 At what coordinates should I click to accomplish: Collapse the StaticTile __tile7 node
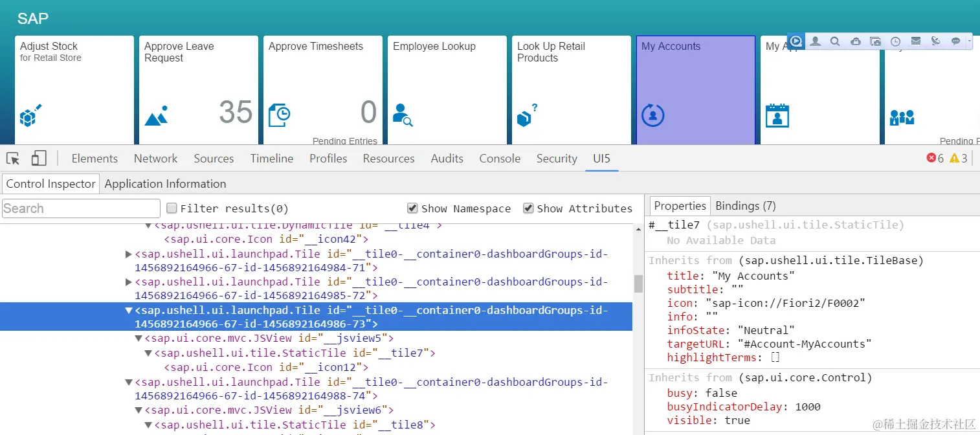148,353
